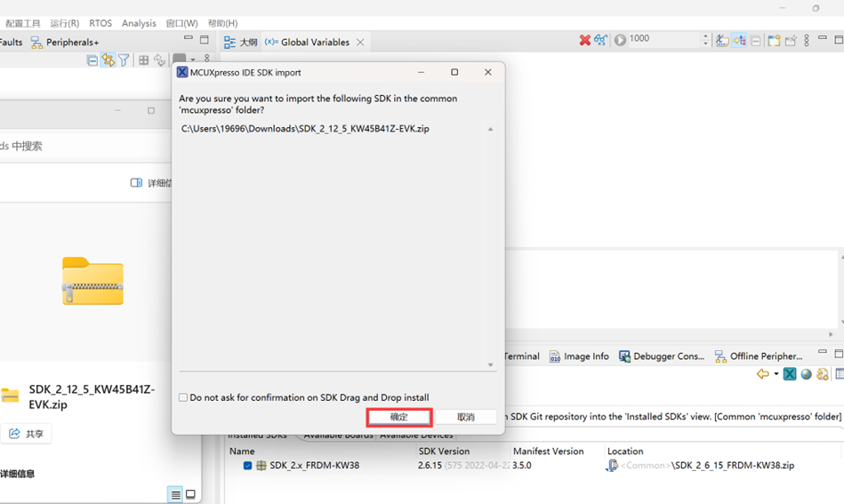Open the Debugger Console tab
The width and height of the screenshot is (844, 504).
tap(662, 356)
